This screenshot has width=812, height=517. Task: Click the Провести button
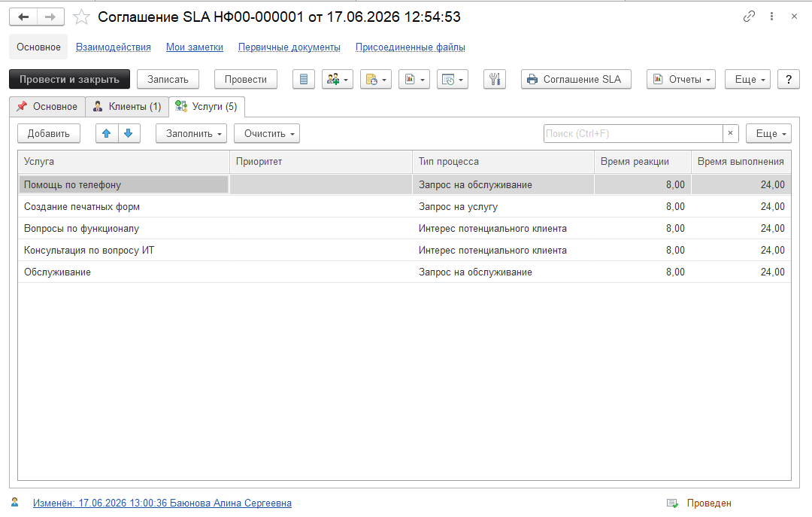coord(245,79)
